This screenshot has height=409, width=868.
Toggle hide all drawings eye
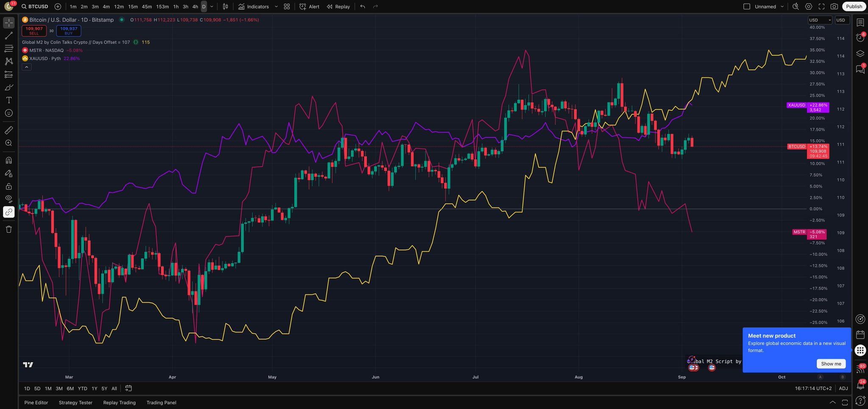[x=9, y=198]
